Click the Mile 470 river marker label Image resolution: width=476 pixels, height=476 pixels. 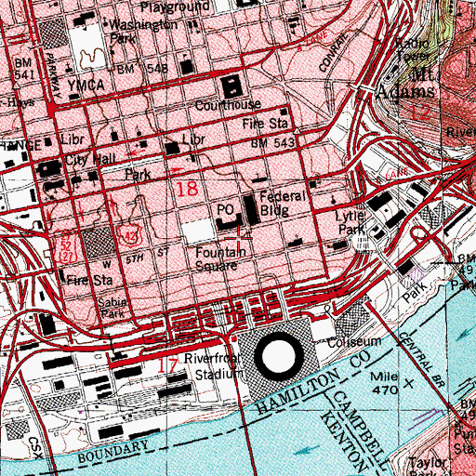click(x=385, y=383)
